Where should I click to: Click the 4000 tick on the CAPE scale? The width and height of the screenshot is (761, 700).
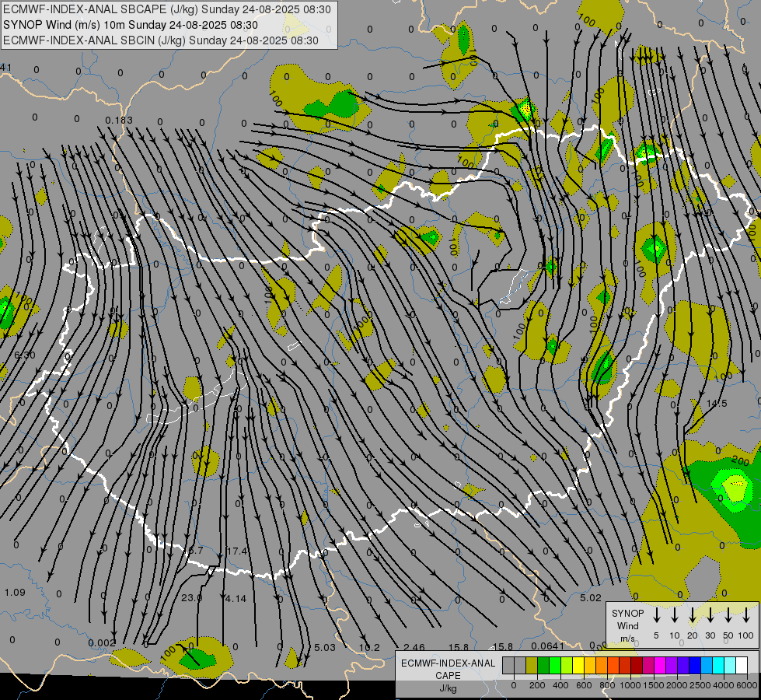click(x=724, y=685)
